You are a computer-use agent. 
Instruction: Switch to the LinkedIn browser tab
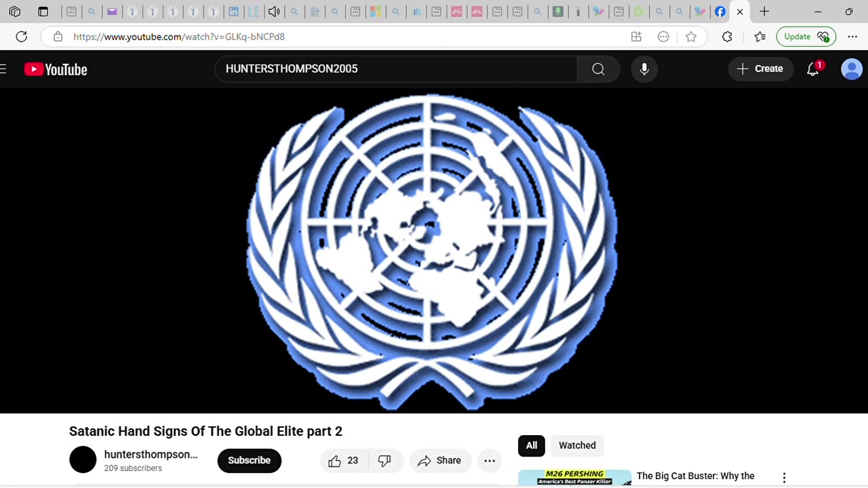(x=233, y=12)
